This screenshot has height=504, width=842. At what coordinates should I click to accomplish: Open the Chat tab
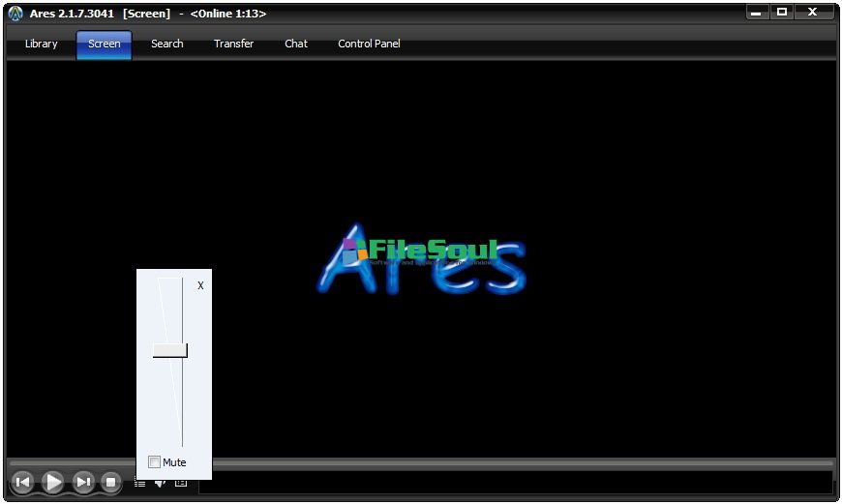point(296,44)
